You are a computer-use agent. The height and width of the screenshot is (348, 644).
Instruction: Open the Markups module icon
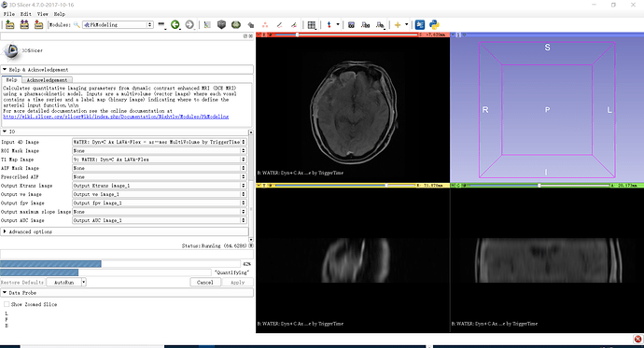click(x=265, y=25)
